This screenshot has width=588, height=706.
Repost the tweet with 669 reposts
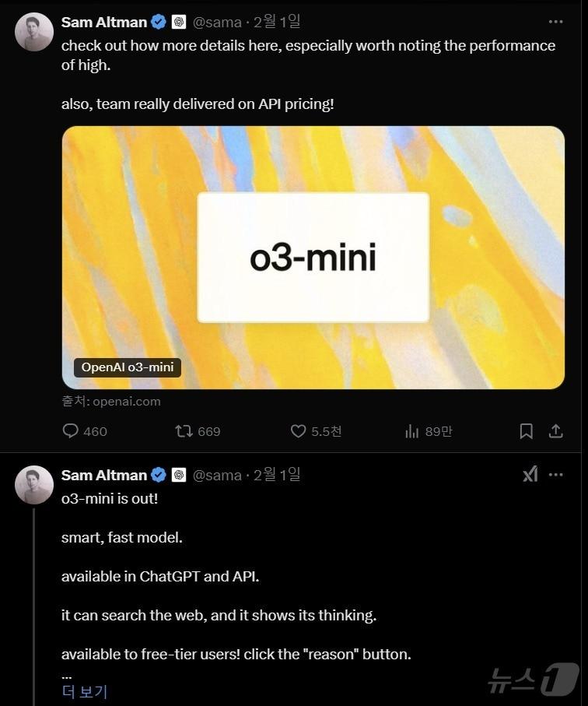pos(184,430)
